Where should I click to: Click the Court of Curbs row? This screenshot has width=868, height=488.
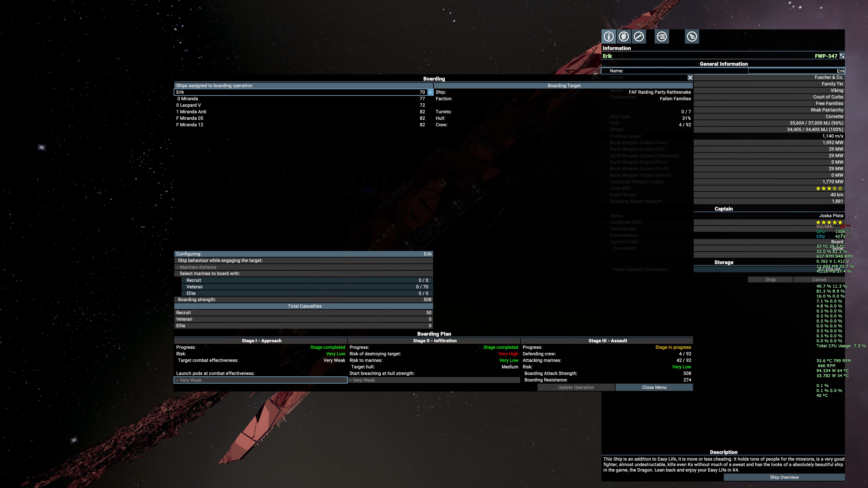click(769, 97)
